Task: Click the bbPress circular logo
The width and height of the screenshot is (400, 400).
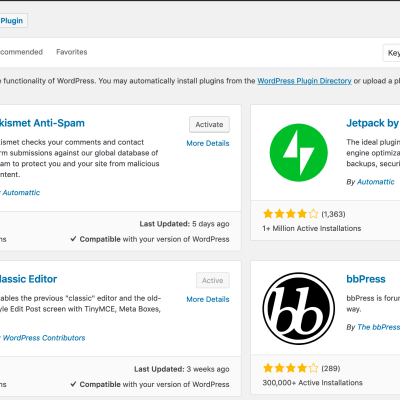Action: (x=299, y=309)
